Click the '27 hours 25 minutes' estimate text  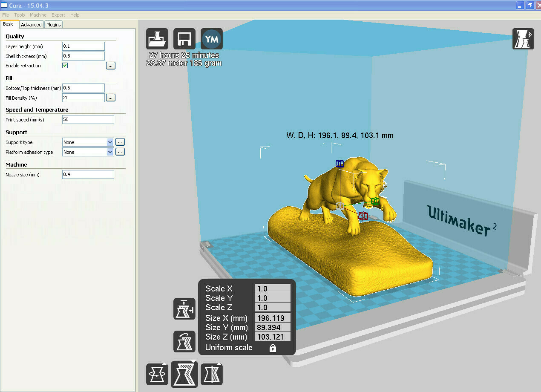pyautogui.click(x=184, y=55)
